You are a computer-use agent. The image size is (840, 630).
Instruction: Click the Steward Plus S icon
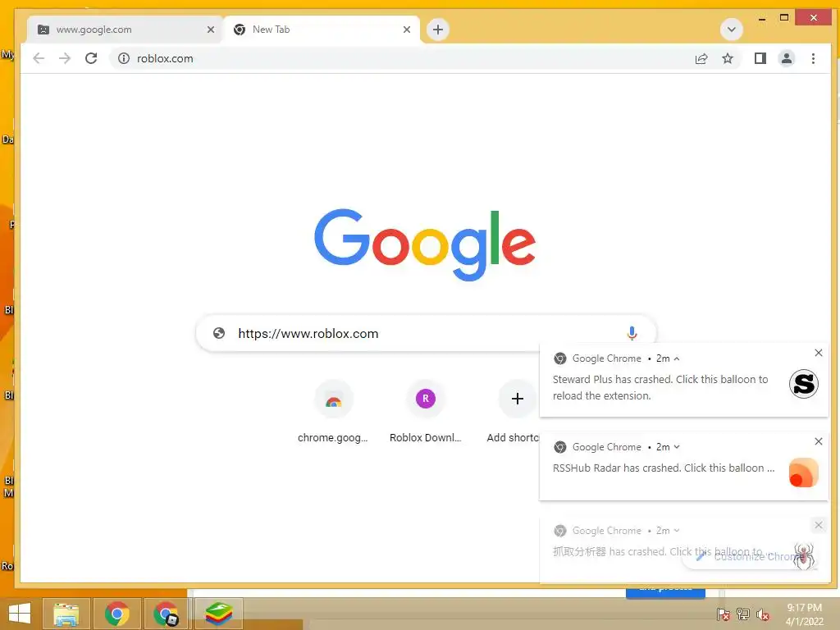(804, 384)
